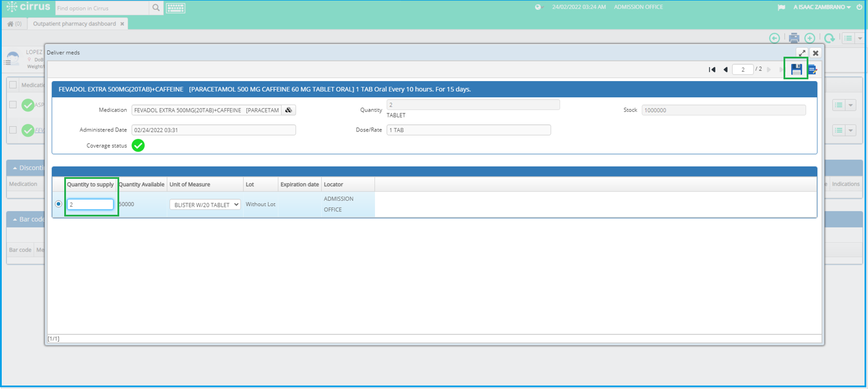
Task: Open the on-screen keyboard icon
Action: coord(175,8)
